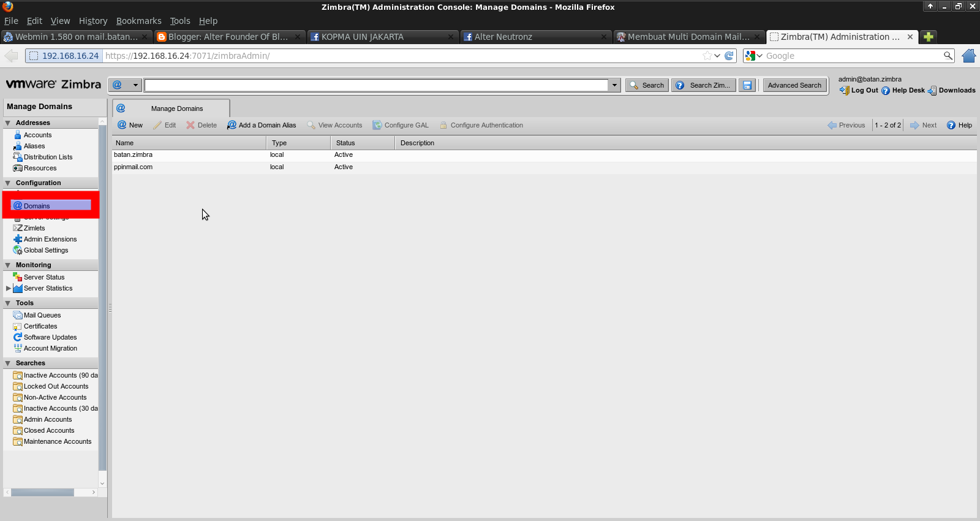Run Inactive Accounts (90 days) search
Image resolution: width=980 pixels, height=521 pixels.
60,375
